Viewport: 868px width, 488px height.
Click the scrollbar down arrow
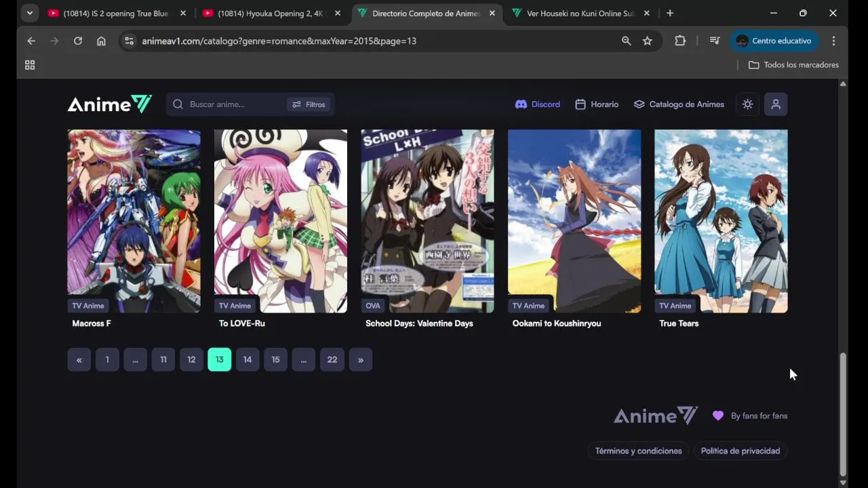[843, 483]
